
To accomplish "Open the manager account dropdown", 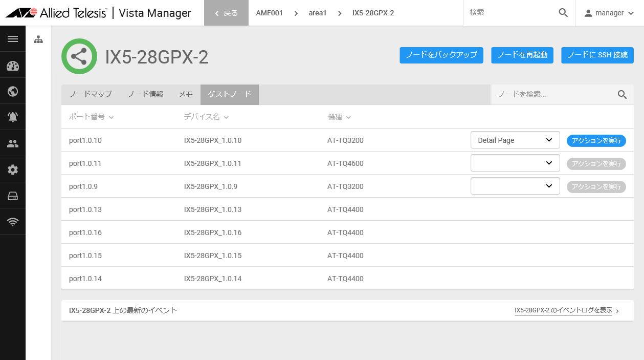I will pyautogui.click(x=609, y=13).
